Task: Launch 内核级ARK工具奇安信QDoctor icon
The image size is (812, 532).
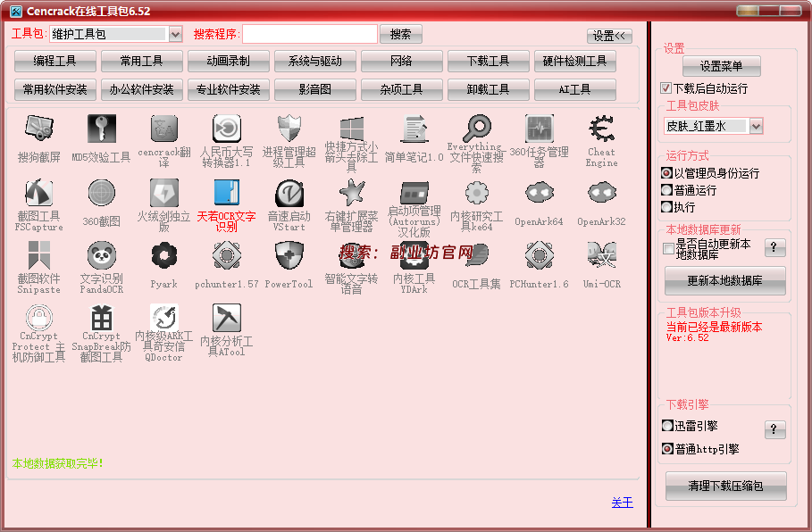Action: point(164,317)
